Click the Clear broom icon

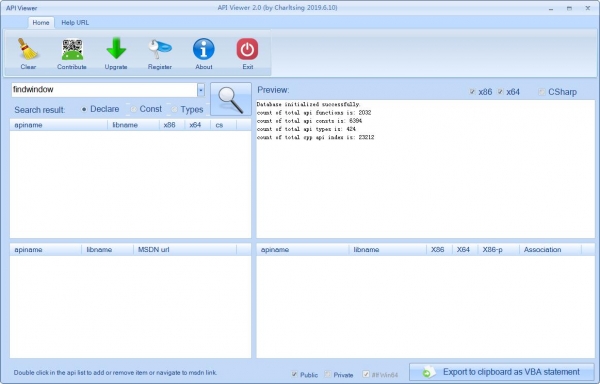tap(28, 49)
